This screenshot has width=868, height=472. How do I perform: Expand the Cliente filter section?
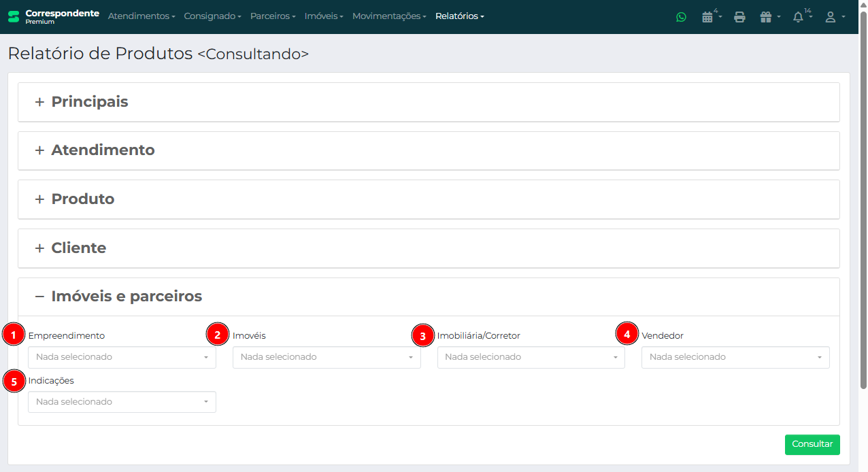click(78, 248)
